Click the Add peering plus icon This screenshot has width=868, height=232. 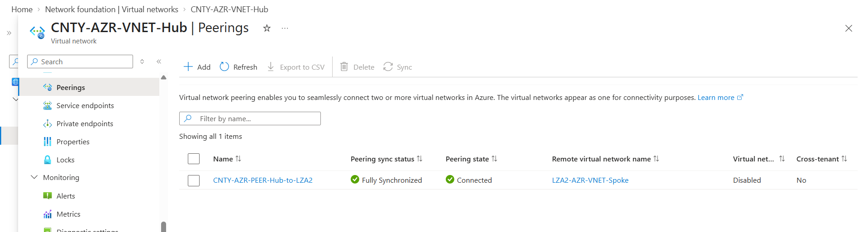point(188,67)
